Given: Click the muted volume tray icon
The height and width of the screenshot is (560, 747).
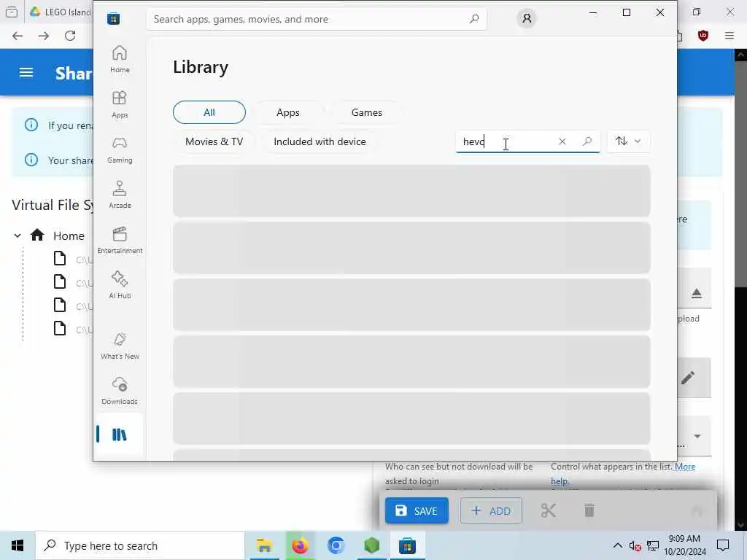Looking at the screenshot, I should point(635,545).
